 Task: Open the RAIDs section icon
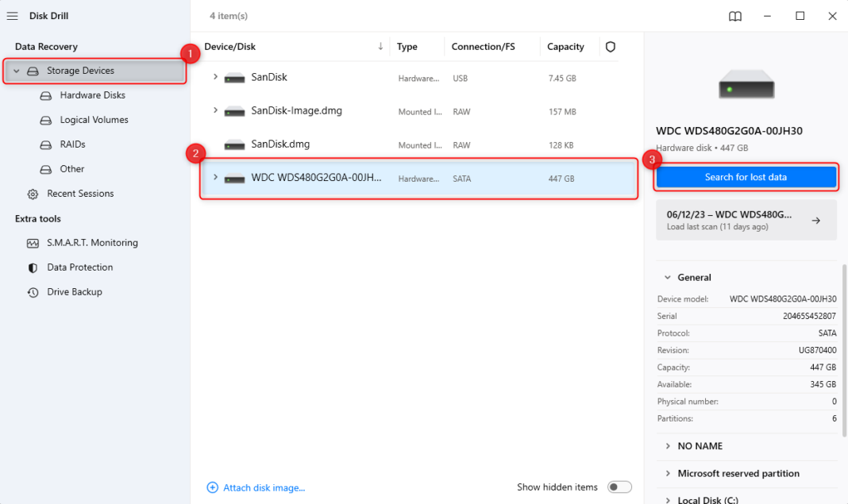pos(46,144)
